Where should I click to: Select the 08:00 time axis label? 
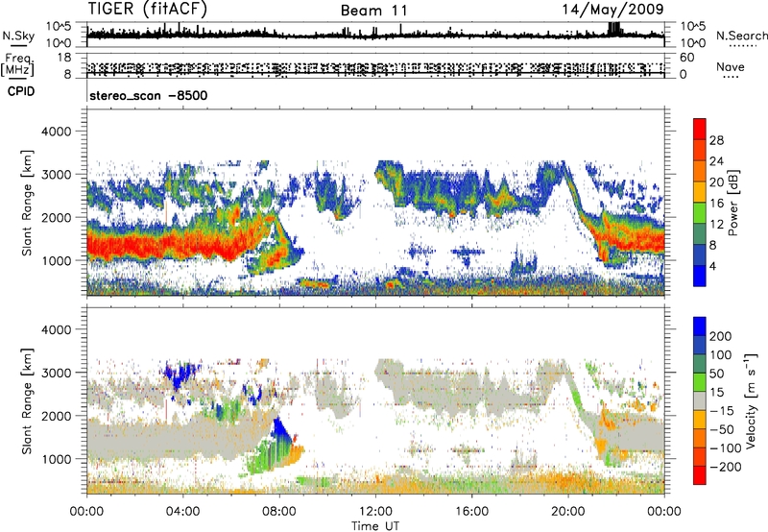(278, 512)
